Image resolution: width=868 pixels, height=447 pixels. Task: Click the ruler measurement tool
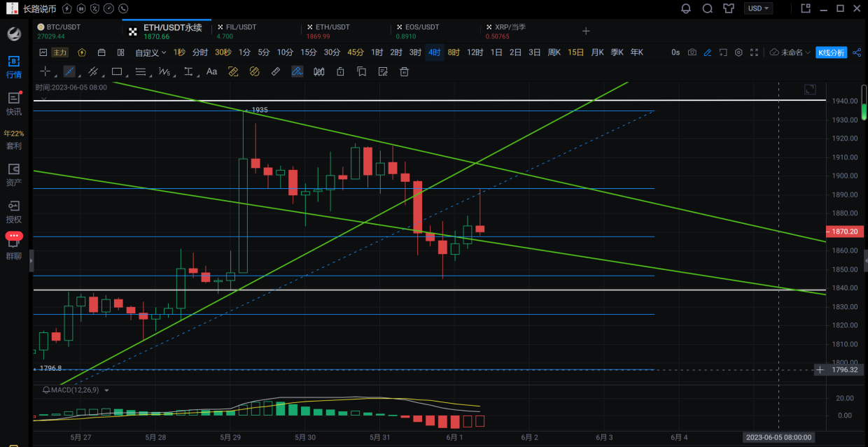pos(276,71)
